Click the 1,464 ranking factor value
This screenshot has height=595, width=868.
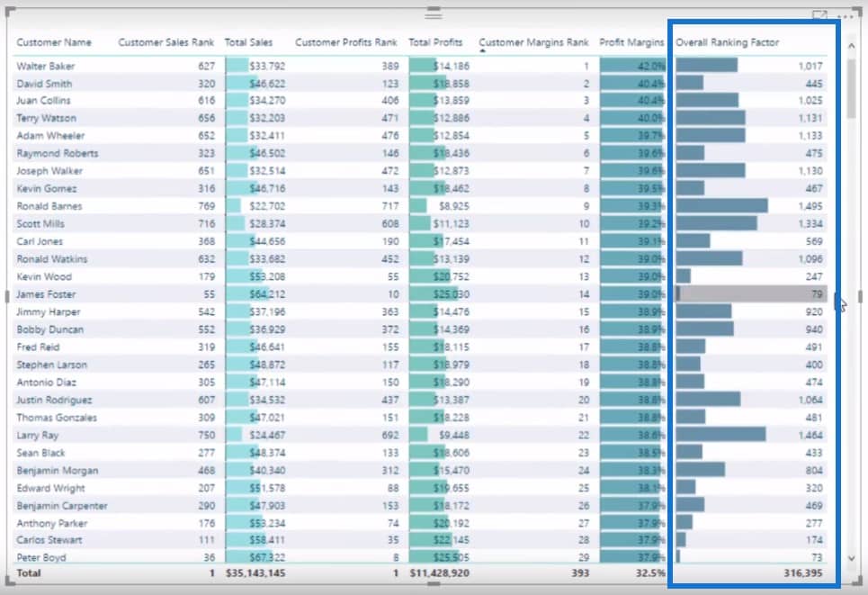click(810, 436)
